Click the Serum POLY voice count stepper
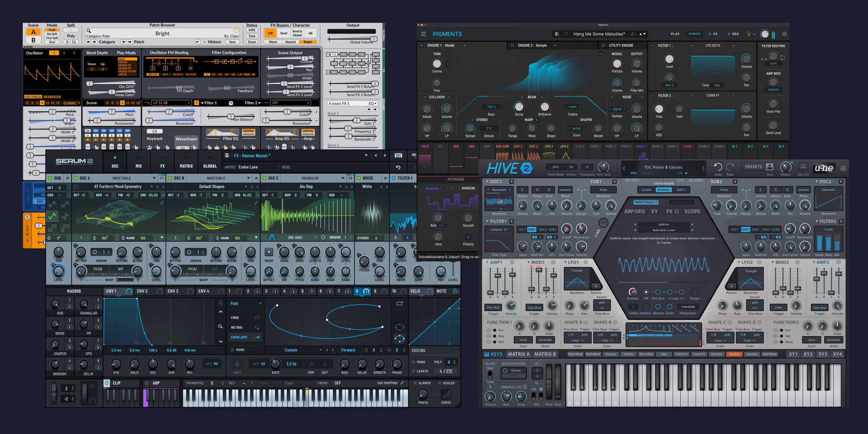This screenshot has width=868, height=434. click(x=455, y=362)
